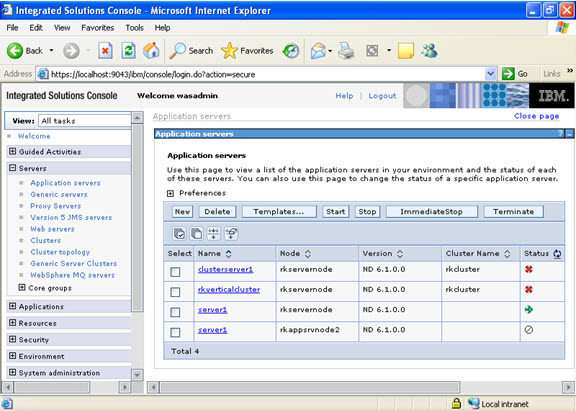This screenshot has height=411, width=576.
Task: Click green started status icon for server1
Action: point(529,310)
